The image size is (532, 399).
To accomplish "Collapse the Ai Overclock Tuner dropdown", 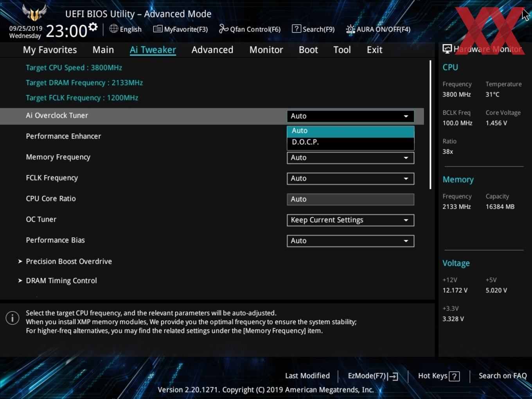I will pyautogui.click(x=350, y=116).
